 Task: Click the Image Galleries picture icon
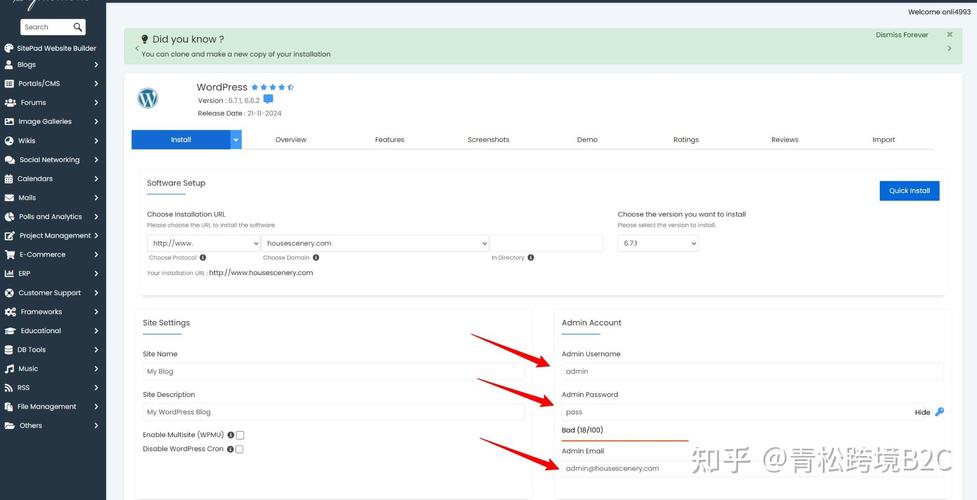pyautogui.click(x=9, y=122)
